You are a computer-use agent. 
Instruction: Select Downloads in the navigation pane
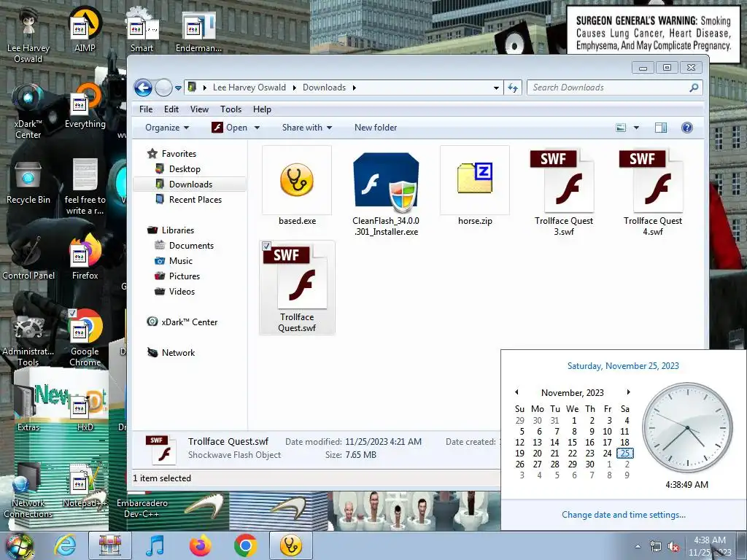pos(190,184)
